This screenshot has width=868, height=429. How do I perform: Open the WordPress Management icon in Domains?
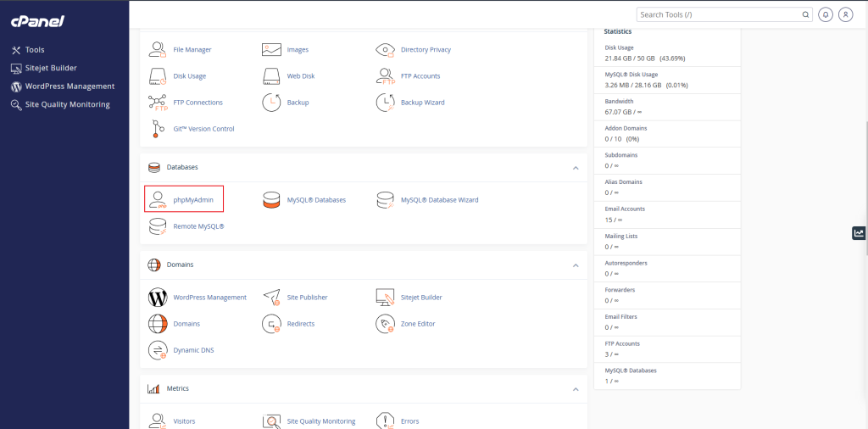pyautogui.click(x=158, y=298)
